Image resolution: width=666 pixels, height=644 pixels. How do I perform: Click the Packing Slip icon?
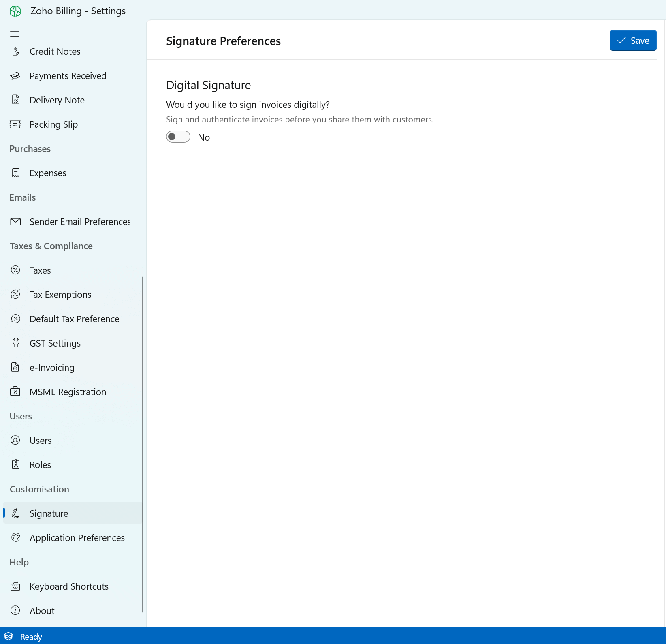(15, 124)
